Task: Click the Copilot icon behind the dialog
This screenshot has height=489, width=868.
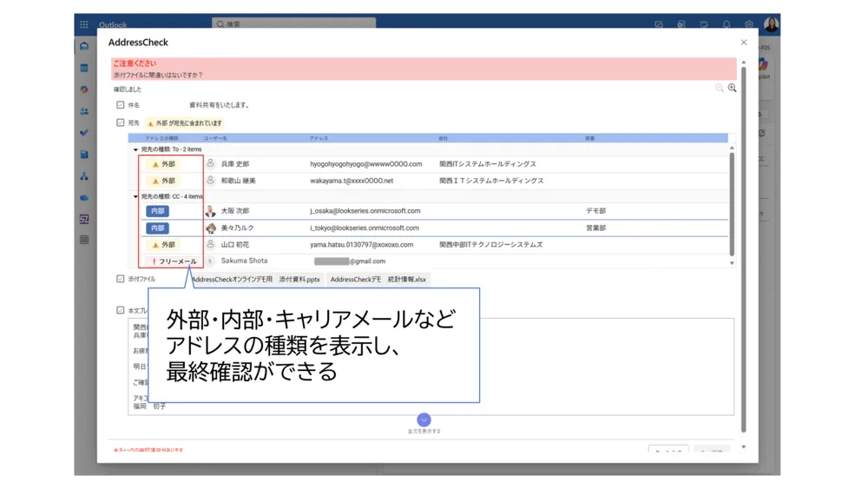Action: (763, 65)
